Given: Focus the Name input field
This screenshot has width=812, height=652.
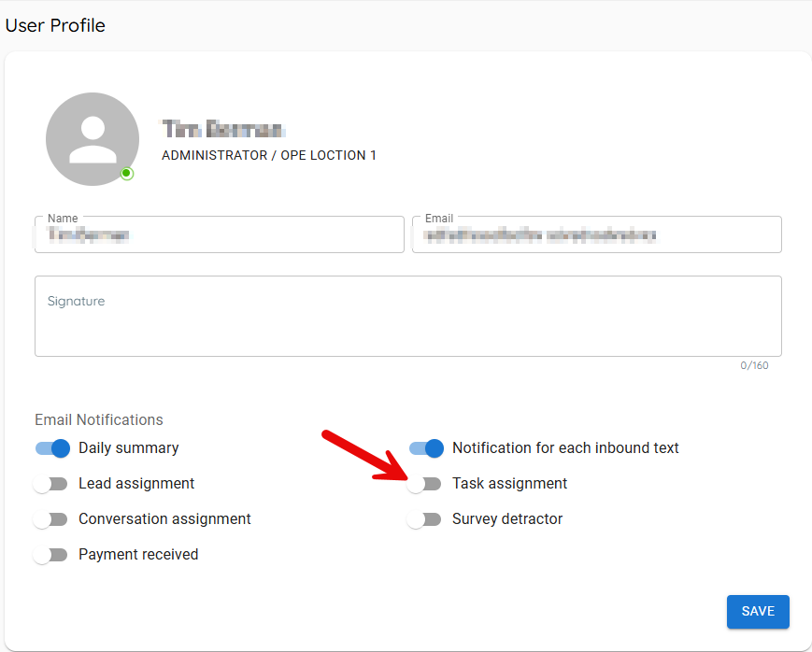Looking at the screenshot, I should click(219, 235).
